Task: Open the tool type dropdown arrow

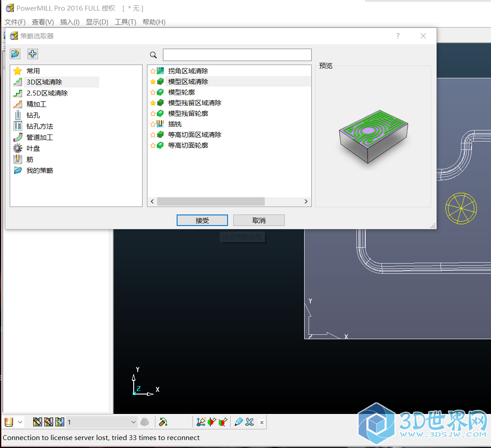Action: 20,422
